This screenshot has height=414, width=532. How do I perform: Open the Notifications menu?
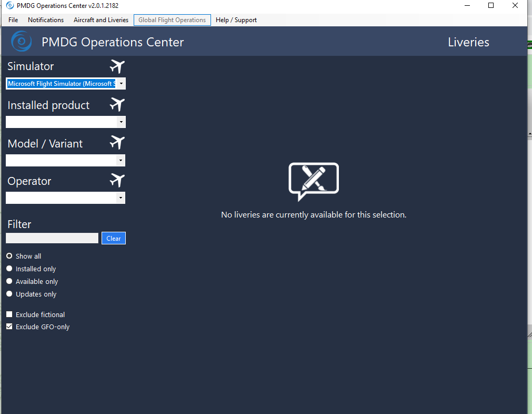tap(46, 20)
